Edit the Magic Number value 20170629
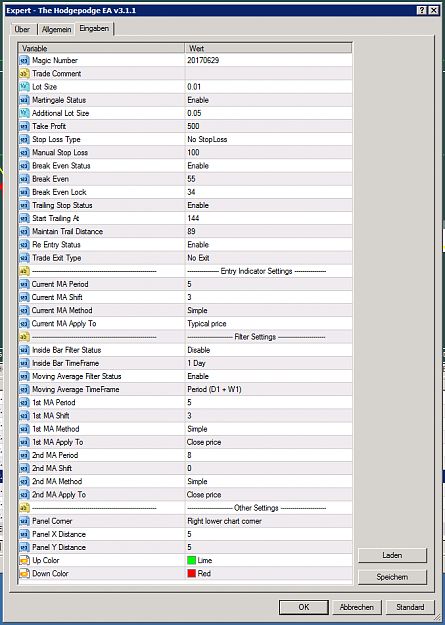This screenshot has height=625, width=445. tap(203, 61)
